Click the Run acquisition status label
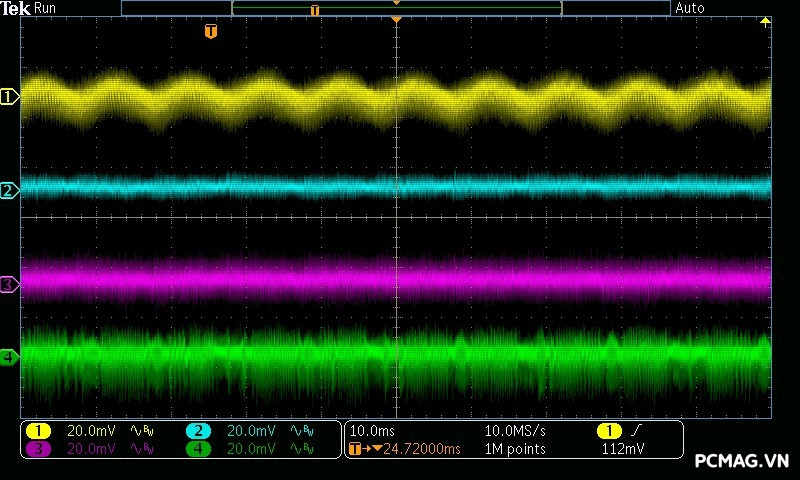Image resolution: width=800 pixels, height=480 pixels. [46, 8]
